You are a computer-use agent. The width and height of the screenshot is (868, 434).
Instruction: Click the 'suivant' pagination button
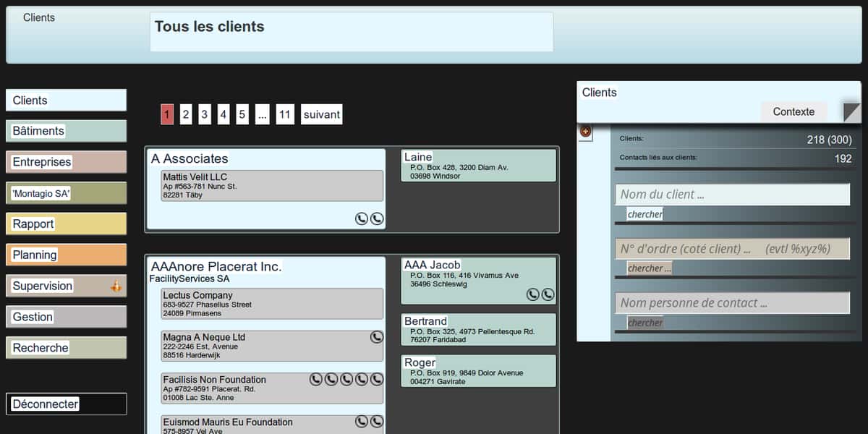tap(321, 114)
